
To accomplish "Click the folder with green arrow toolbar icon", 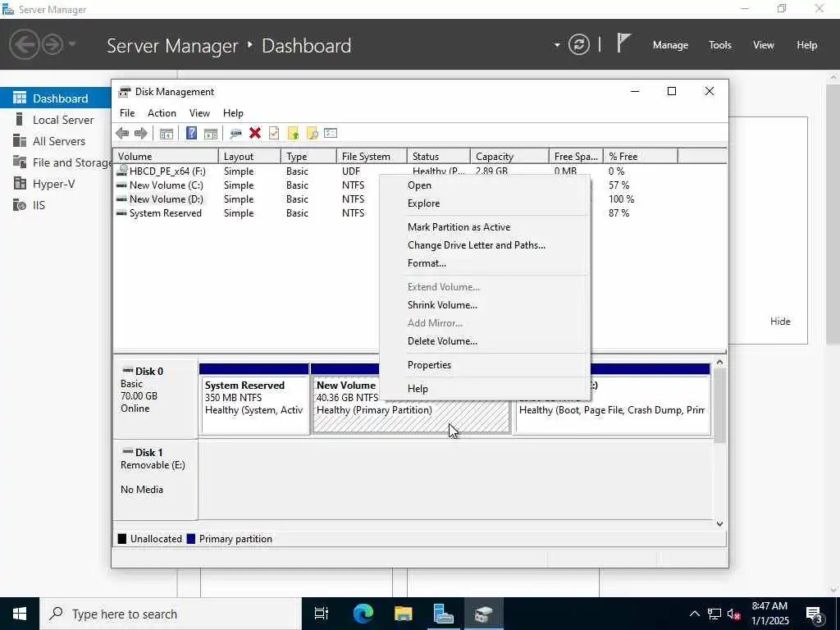I will pyautogui.click(x=293, y=134).
